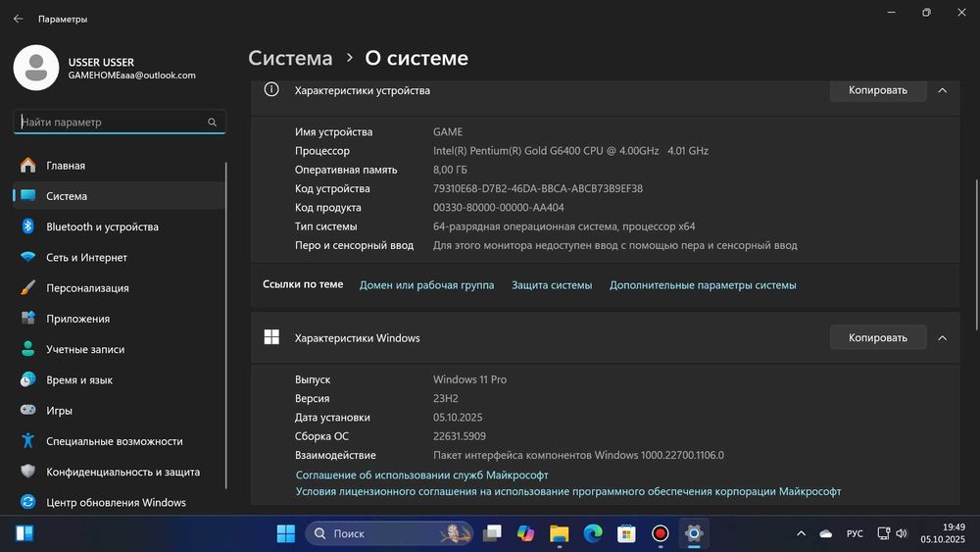The width and height of the screenshot is (980, 552).
Task: Click version value 23H2
Action: [x=446, y=398]
